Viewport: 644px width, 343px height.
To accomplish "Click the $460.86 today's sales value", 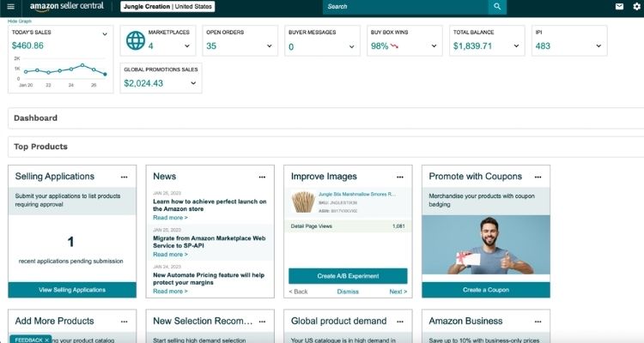I will pos(27,45).
